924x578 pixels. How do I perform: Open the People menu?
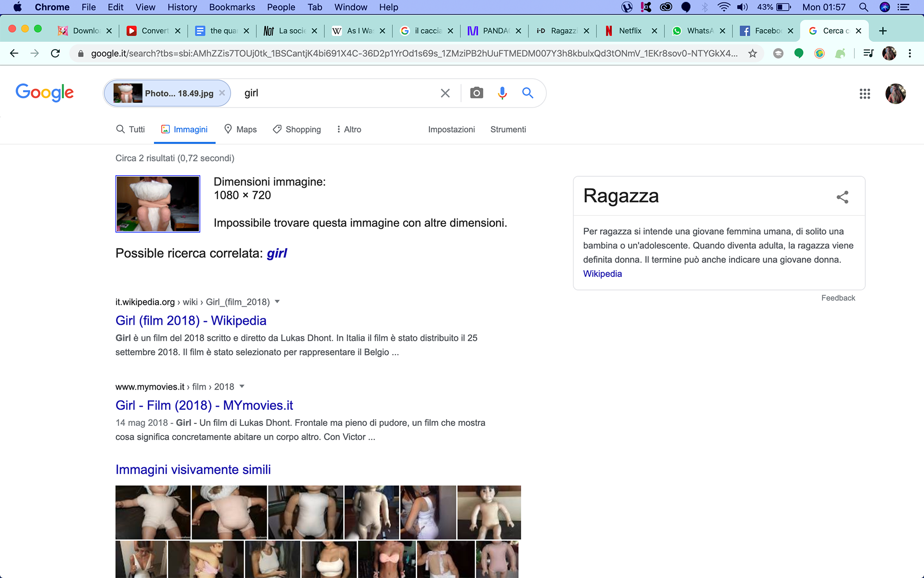(x=281, y=7)
